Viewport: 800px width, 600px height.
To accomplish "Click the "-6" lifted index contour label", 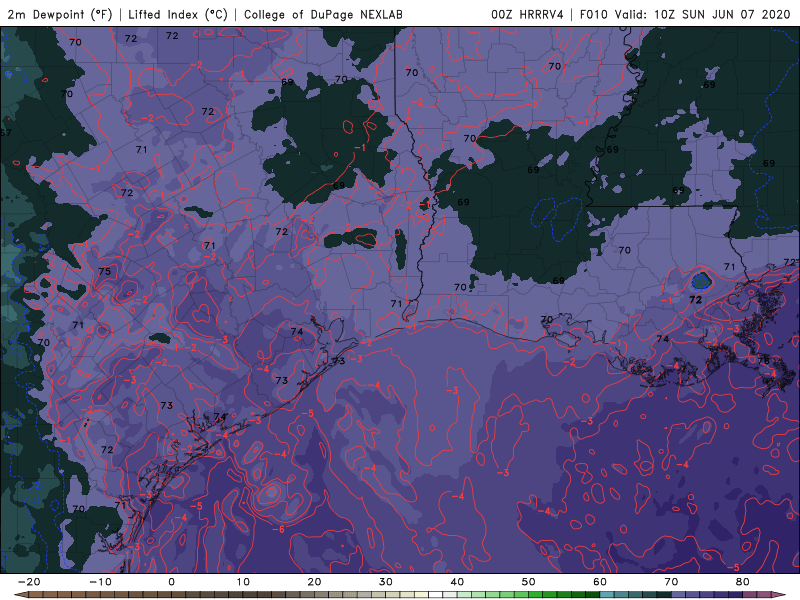I will pos(278,530).
